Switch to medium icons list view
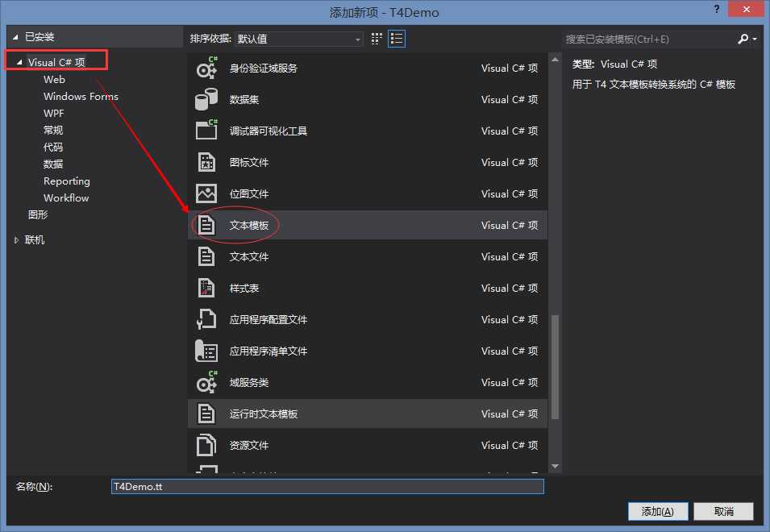Screen dimensions: 770x532 point(397,39)
